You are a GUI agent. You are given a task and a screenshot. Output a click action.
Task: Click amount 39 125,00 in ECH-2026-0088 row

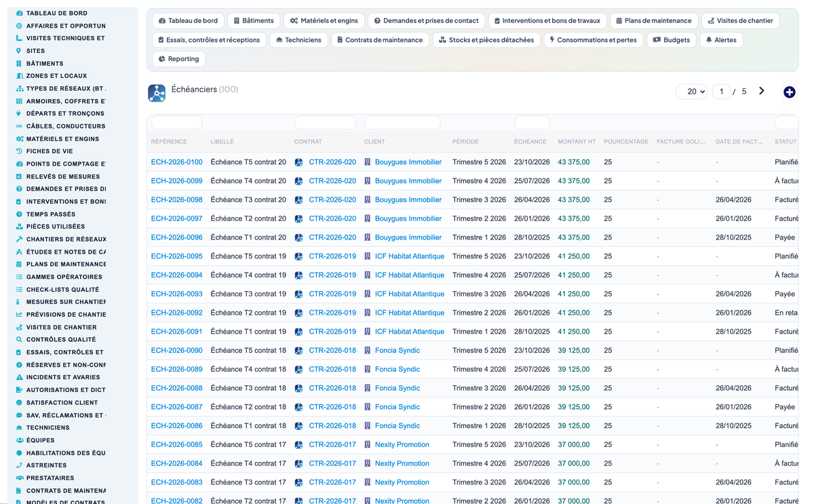(574, 389)
